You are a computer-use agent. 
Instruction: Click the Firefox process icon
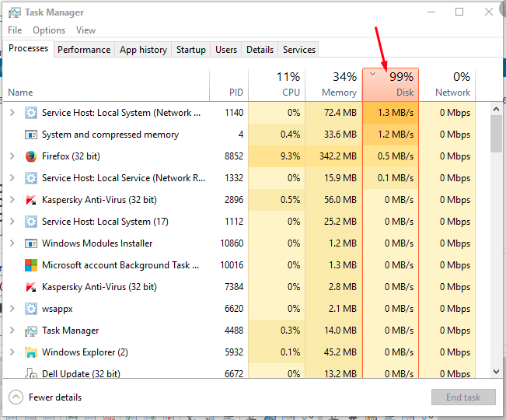(31, 156)
